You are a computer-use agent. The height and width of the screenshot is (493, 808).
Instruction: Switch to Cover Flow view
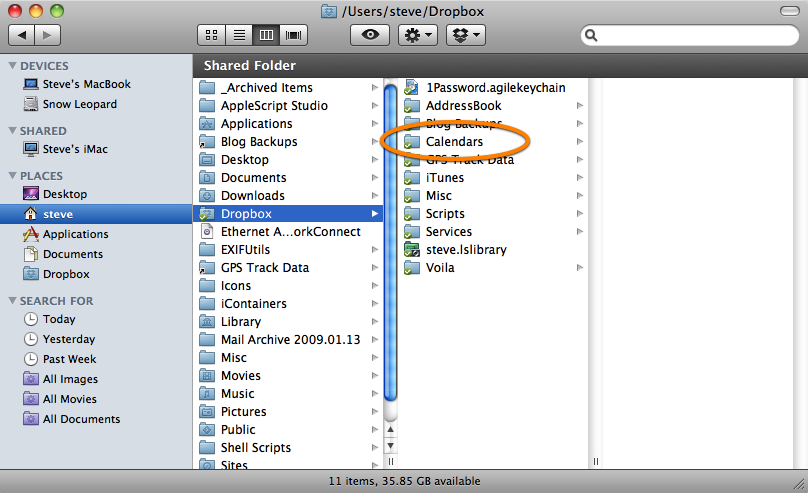pos(294,35)
